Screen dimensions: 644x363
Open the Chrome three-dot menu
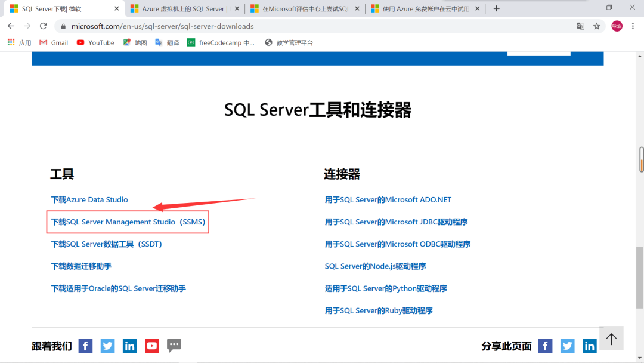click(x=633, y=26)
